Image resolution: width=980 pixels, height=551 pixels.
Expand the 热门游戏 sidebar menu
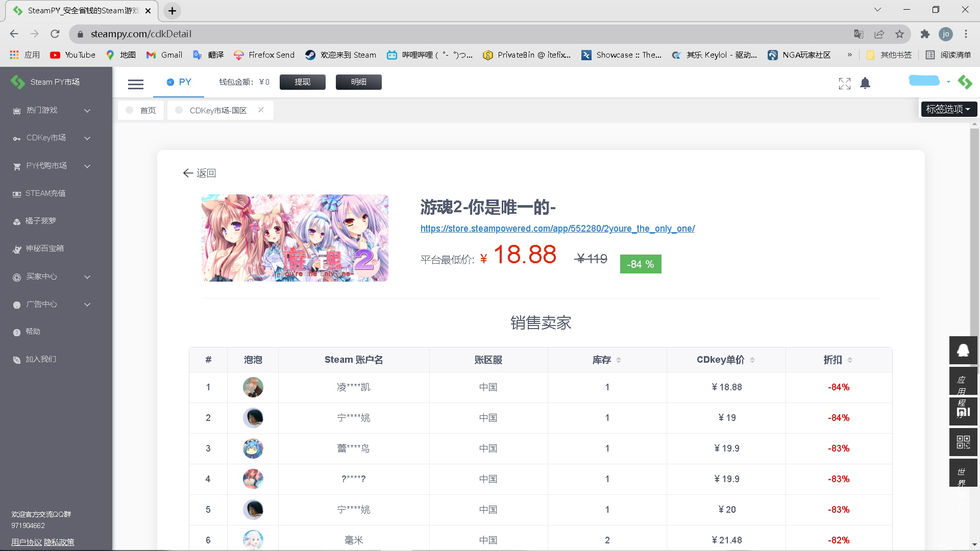click(51, 110)
